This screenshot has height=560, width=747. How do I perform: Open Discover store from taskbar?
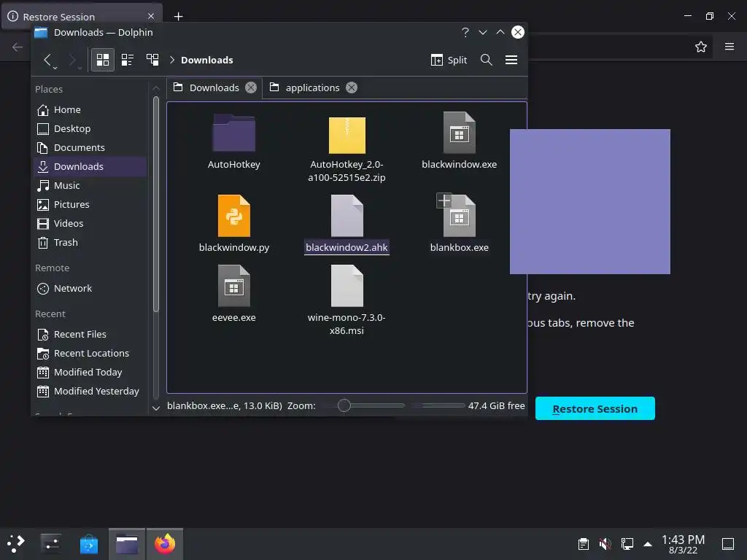point(88,543)
